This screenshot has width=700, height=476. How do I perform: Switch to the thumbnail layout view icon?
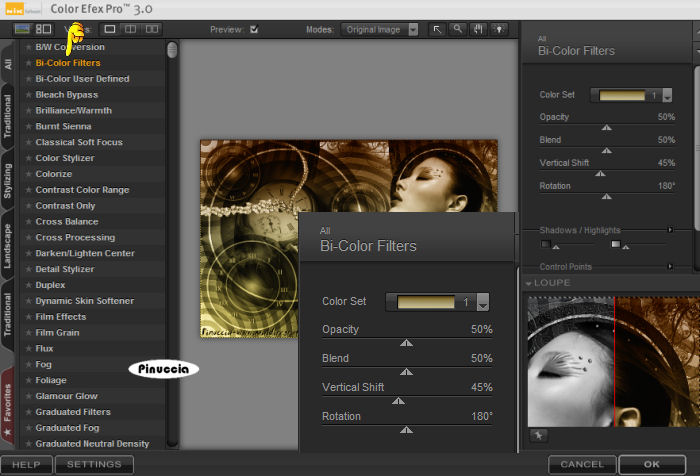(x=43, y=29)
